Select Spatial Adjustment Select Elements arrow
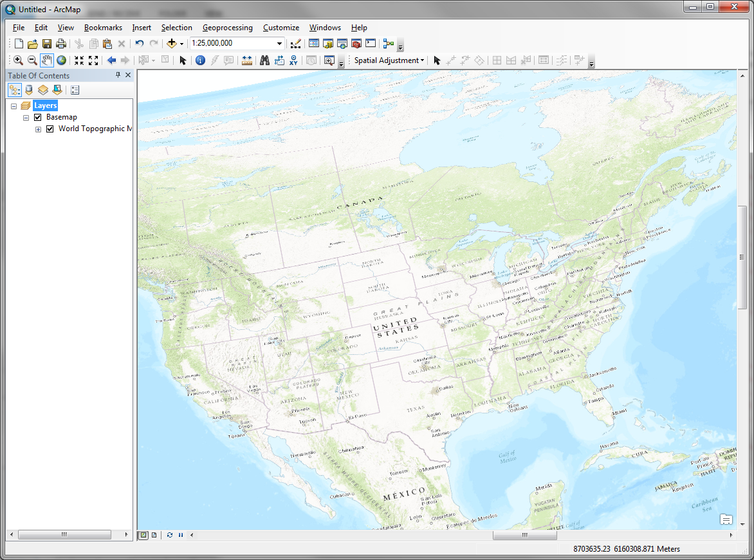The width and height of the screenshot is (754, 560). (x=437, y=60)
